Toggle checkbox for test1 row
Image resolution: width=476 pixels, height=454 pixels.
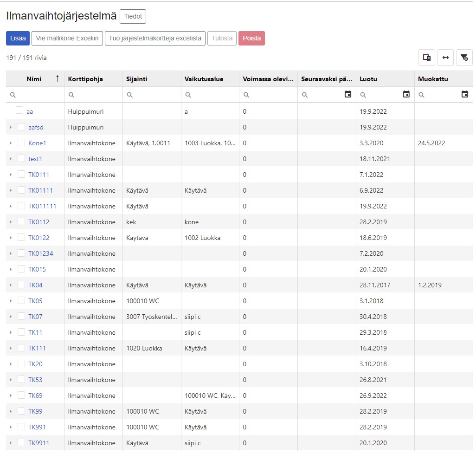pyautogui.click(x=21, y=158)
